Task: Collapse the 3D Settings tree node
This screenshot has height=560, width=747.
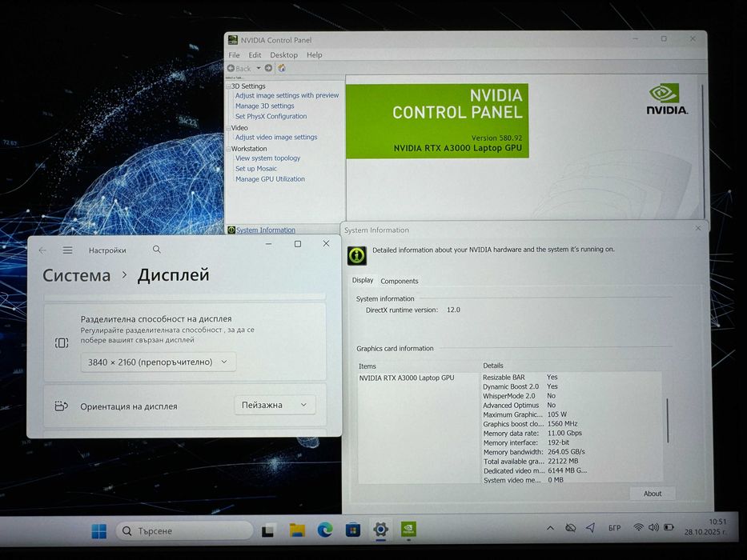Action: (x=229, y=86)
